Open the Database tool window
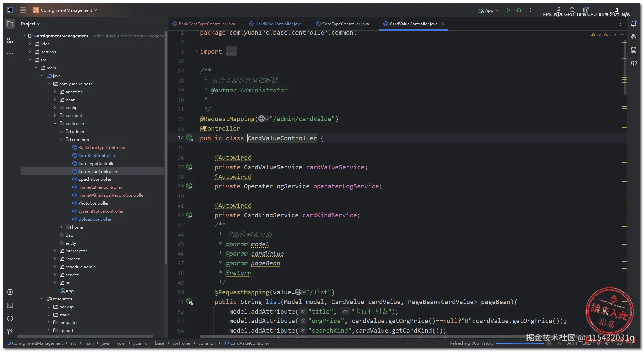The height and width of the screenshot is (352, 644). tap(634, 50)
